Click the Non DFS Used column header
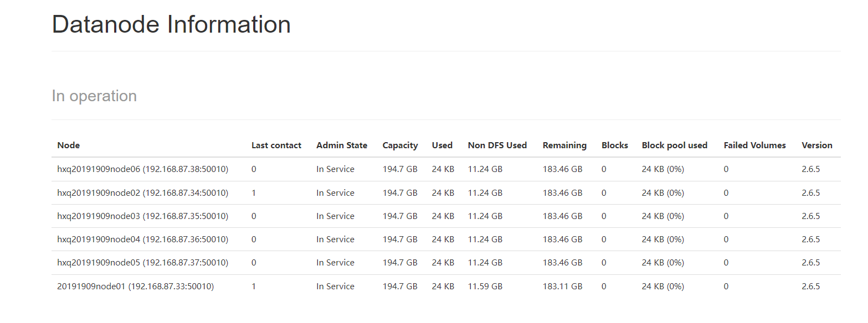868x323 pixels. 497,145
